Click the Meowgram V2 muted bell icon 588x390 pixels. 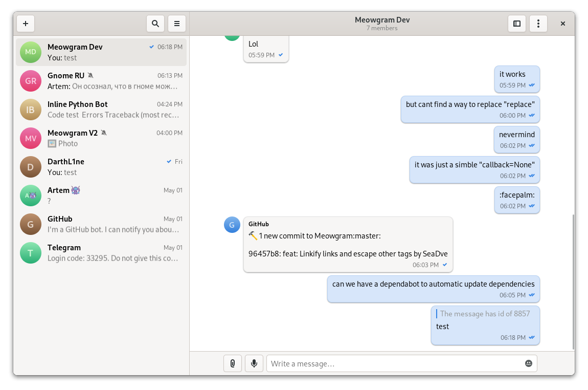104,133
